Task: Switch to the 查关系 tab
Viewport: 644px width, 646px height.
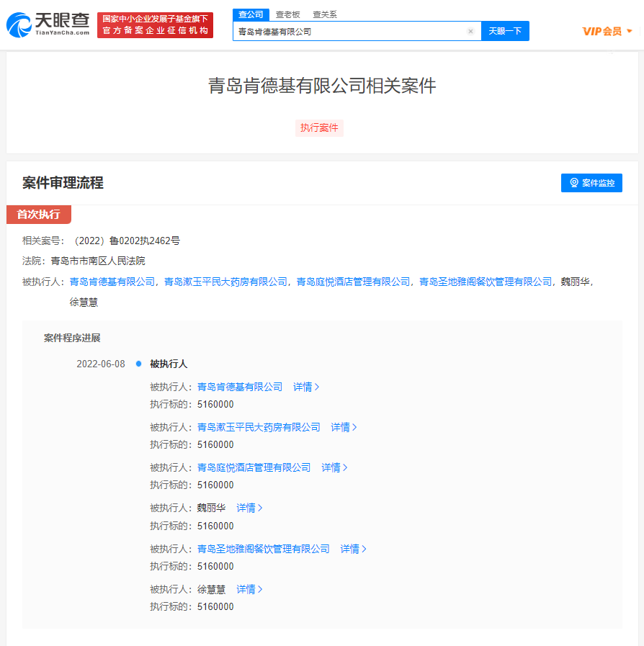Action: [x=324, y=14]
